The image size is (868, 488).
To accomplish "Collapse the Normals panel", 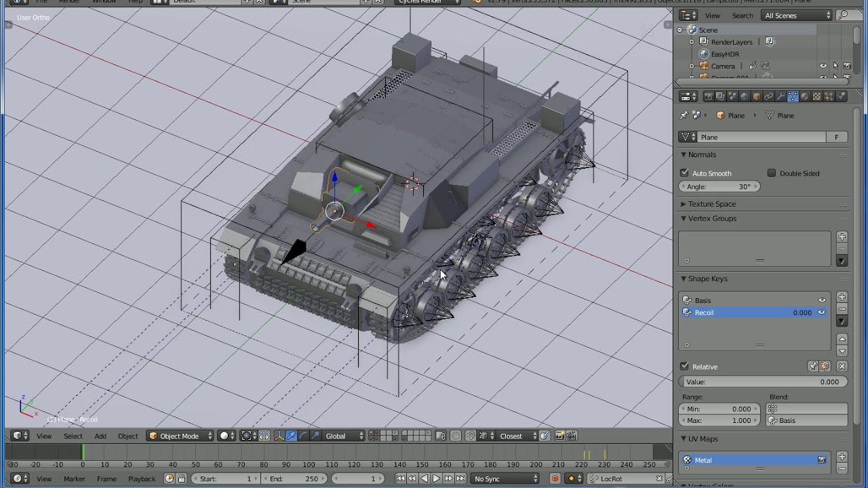I will [684, 155].
